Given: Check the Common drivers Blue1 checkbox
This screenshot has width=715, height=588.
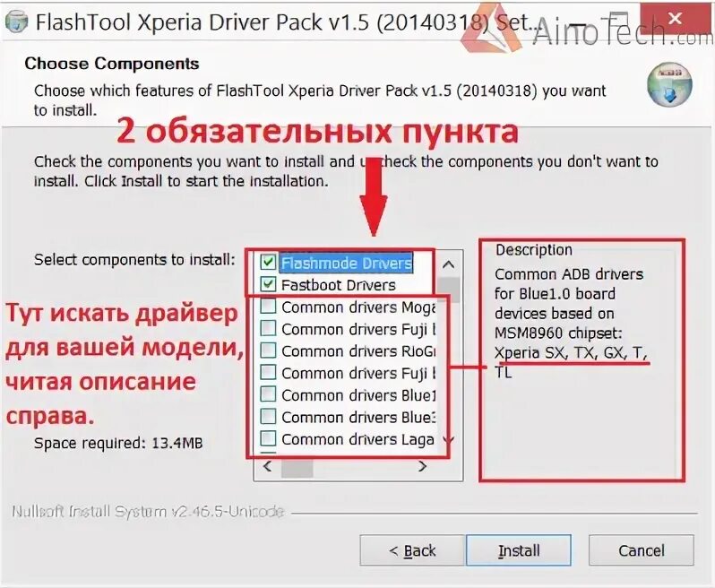Looking at the screenshot, I should point(268,394).
